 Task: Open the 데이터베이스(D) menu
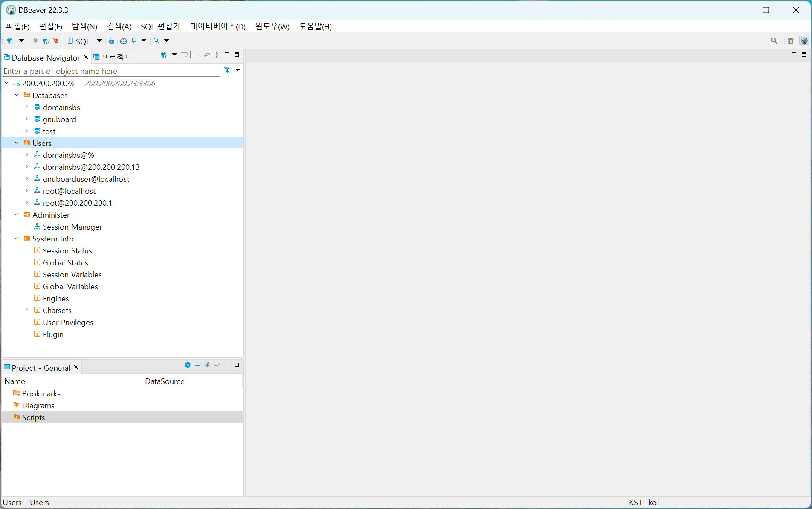click(218, 26)
